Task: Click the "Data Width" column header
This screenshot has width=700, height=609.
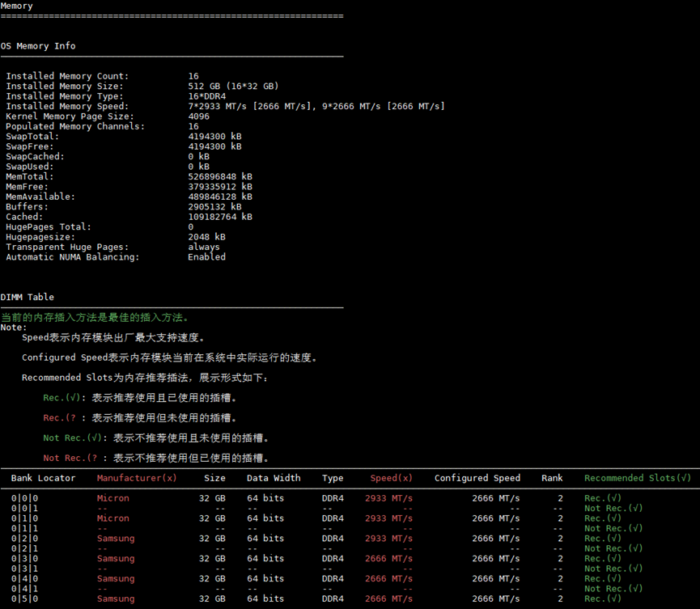Action: (274, 478)
